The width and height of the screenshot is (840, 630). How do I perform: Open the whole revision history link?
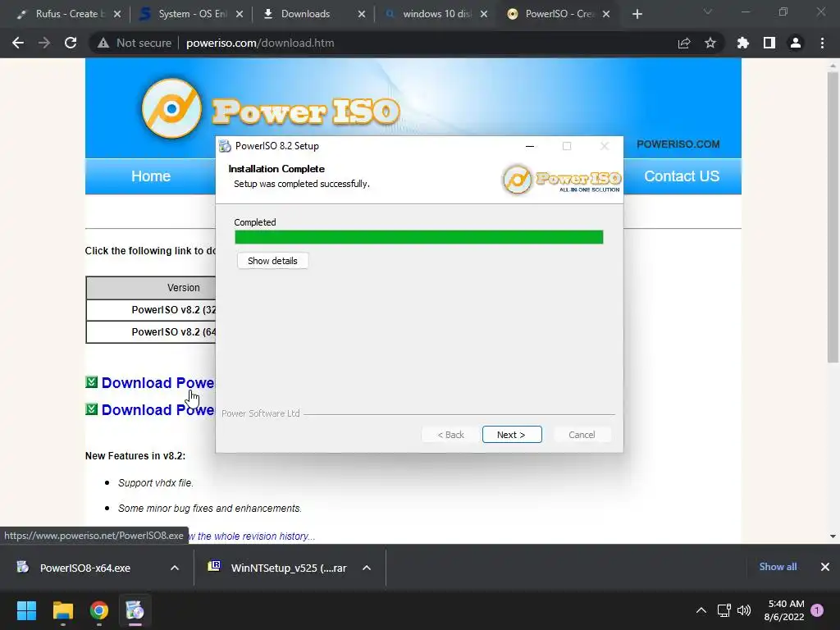(252, 536)
